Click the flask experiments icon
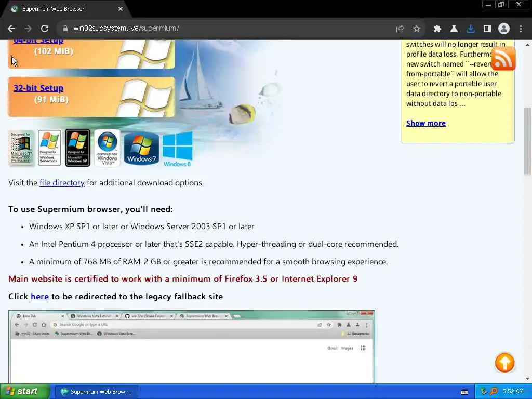The height and width of the screenshot is (399, 532). pos(454,29)
